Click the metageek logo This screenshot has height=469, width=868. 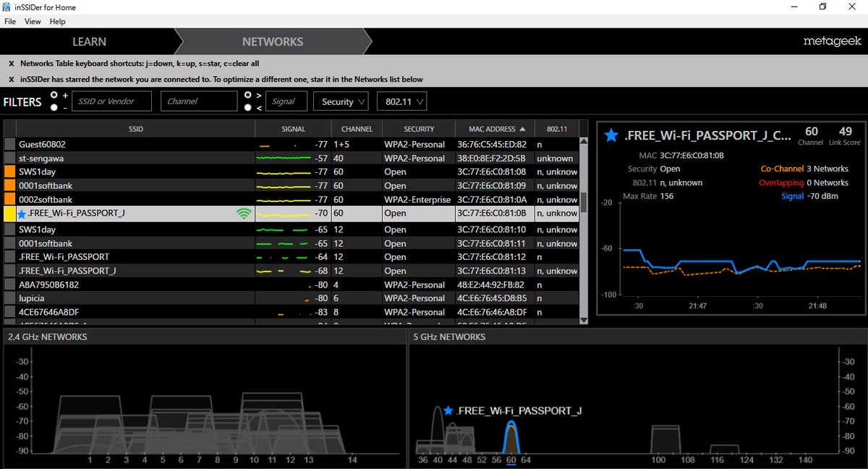[832, 42]
